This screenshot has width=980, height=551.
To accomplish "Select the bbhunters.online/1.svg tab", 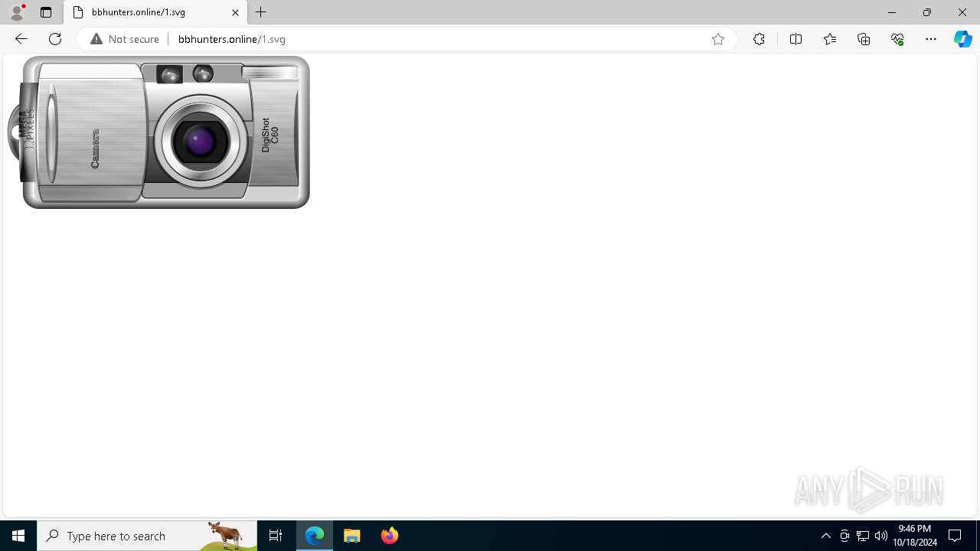I will click(156, 12).
